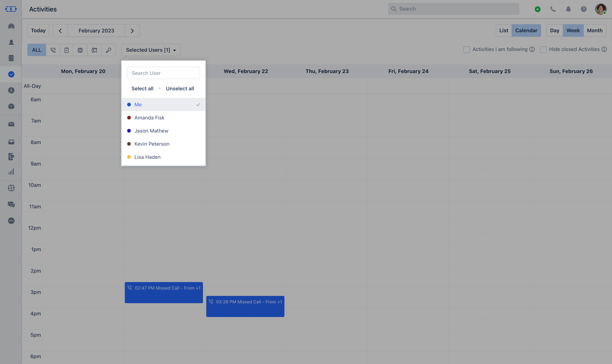The height and width of the screenshot is (364, 612).
Task: Show info for Hide closed Activities
Action: pos(604,49)
